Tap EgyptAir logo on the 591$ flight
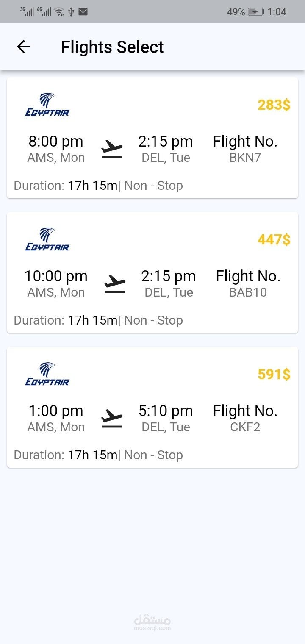This screenshot has height=644, width=305. 47,374
